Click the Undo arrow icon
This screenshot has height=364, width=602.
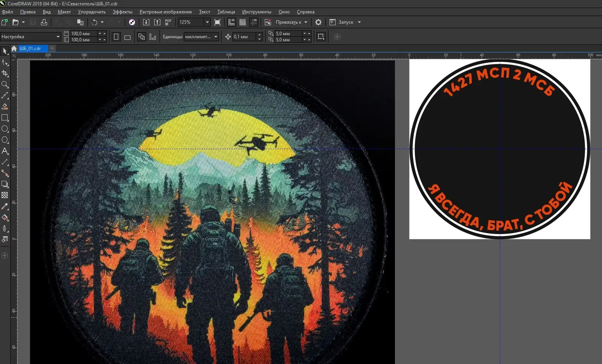(94, 22)
